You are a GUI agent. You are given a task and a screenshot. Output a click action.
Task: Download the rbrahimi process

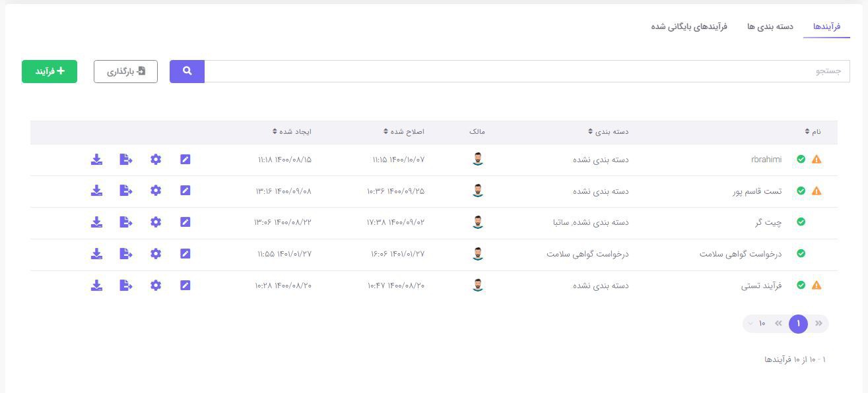[x=96, y=160]
